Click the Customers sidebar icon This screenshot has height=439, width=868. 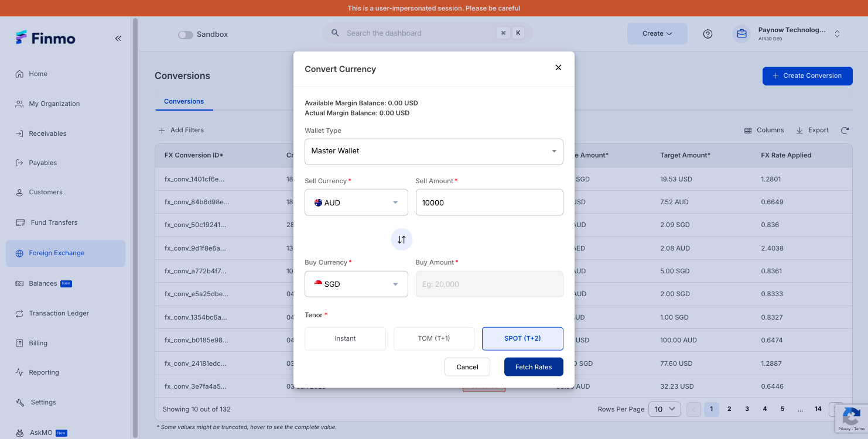[19, 192]
